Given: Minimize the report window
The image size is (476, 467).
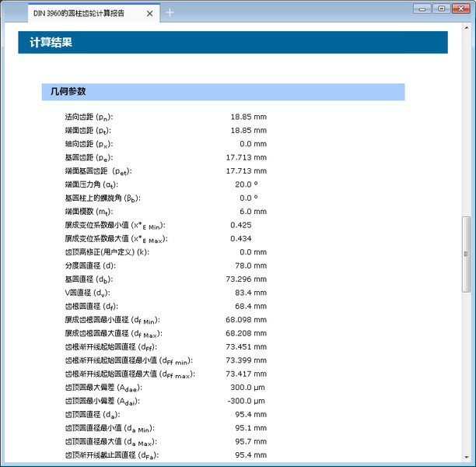Looking at the screenshot, I should pos(424,8).
